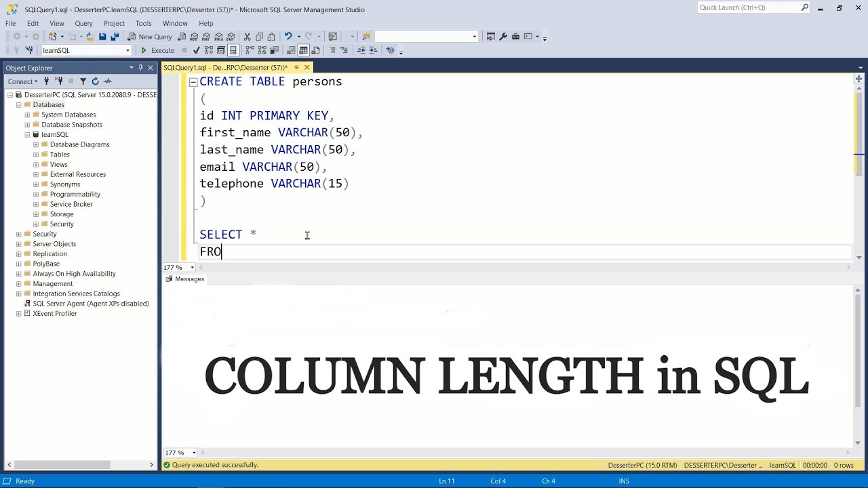Viewport: 868px width, 488px height.
Task: Parse the query with the checkmark icon
Action: [x=197, y=50]
